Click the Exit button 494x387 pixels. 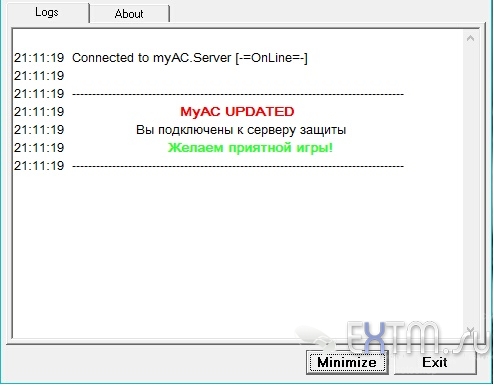(435, 362)
